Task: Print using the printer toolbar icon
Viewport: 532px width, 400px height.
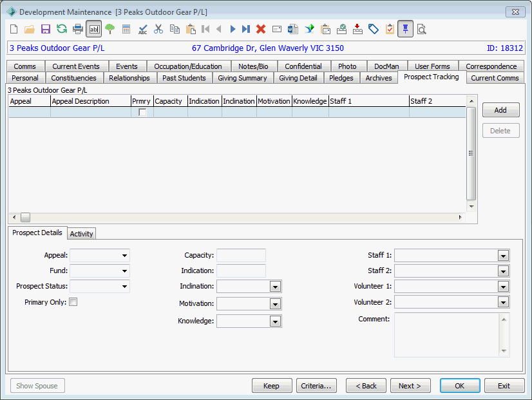Action: 78,29
